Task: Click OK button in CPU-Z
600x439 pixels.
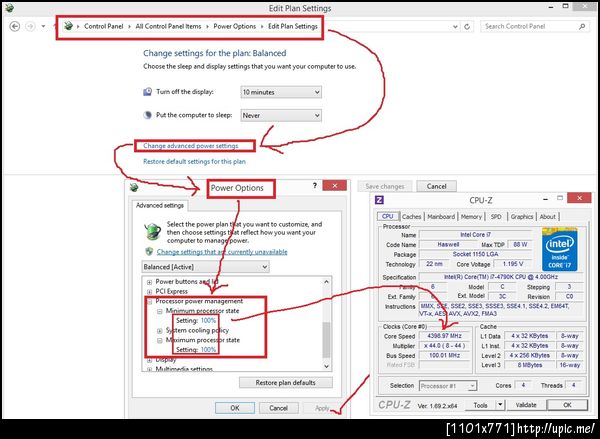Action: 567,405
